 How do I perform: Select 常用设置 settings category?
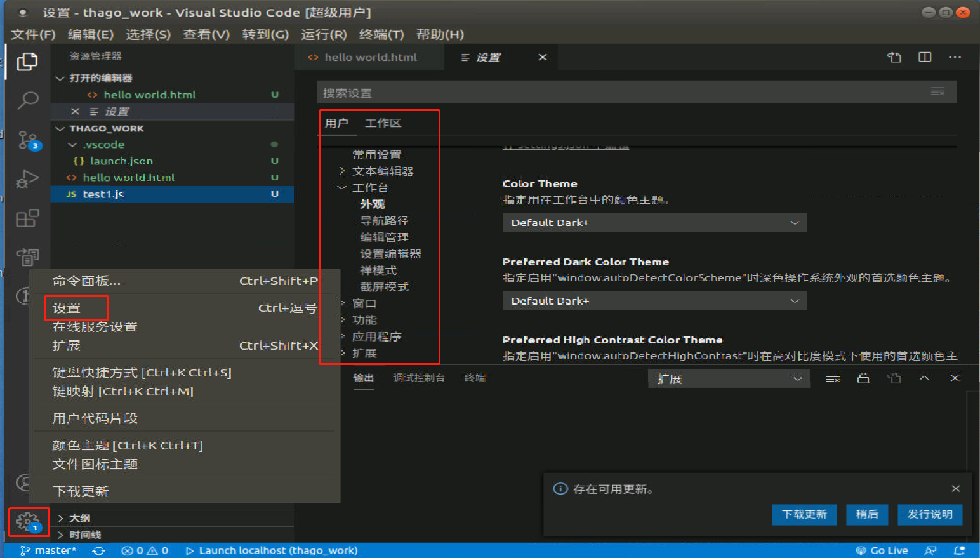coord(377,155)
